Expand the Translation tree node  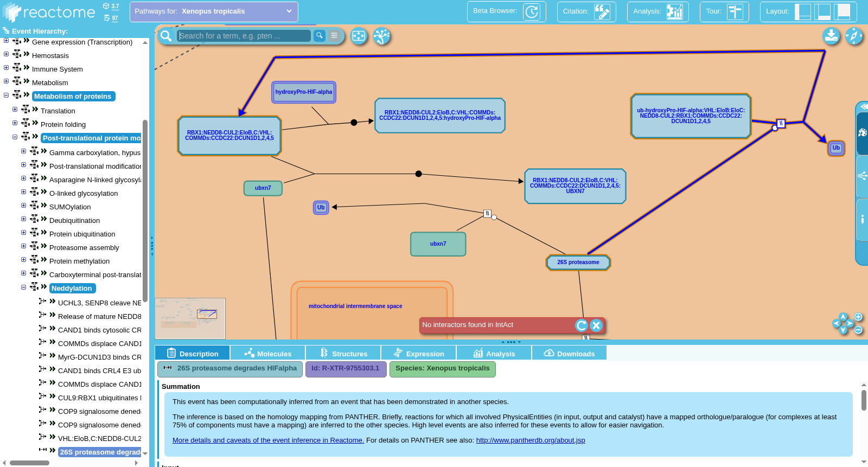(x=15, y=110)
